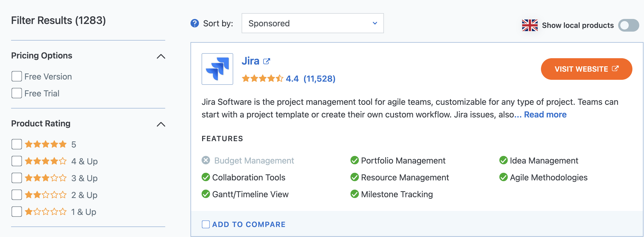Click the one-star icons beside 1 & Up
The image size is (644, 237).
pos(46,212)
